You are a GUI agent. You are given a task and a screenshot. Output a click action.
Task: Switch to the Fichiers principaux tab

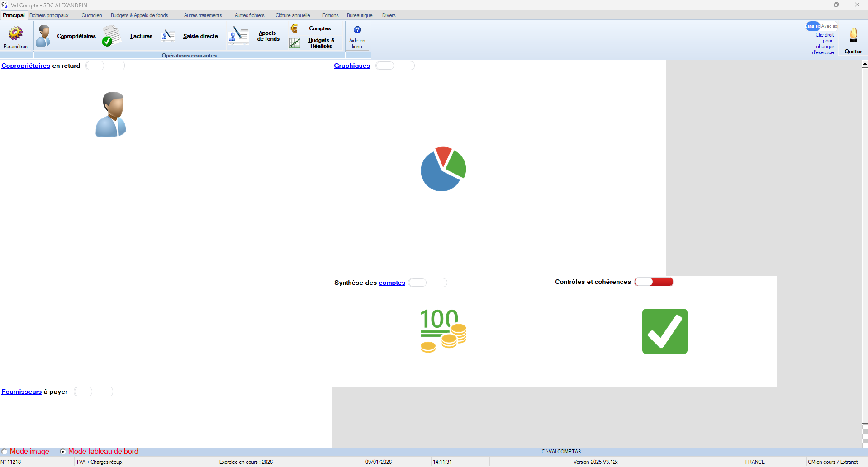coord(49,15)
